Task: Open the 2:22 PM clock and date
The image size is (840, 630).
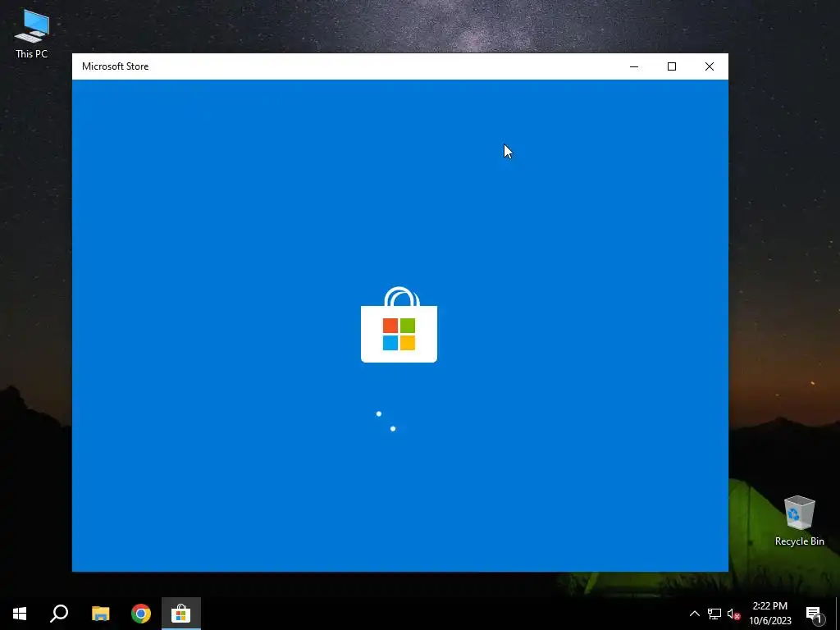Action: [x=769, y=614]
